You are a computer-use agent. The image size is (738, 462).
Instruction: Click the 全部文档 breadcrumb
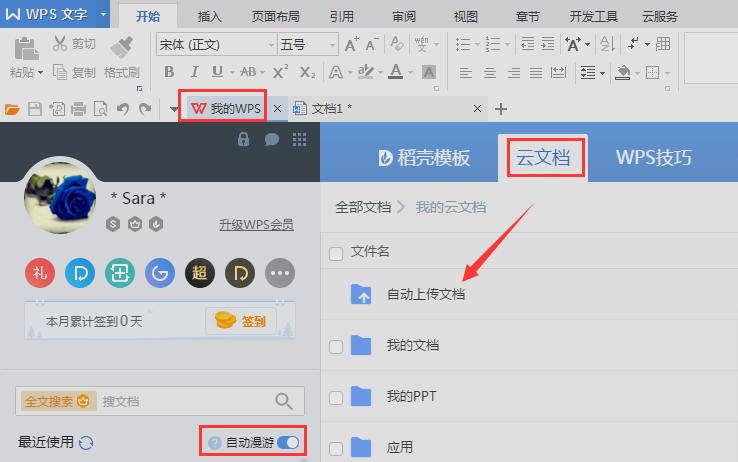(x=363, y=207)
